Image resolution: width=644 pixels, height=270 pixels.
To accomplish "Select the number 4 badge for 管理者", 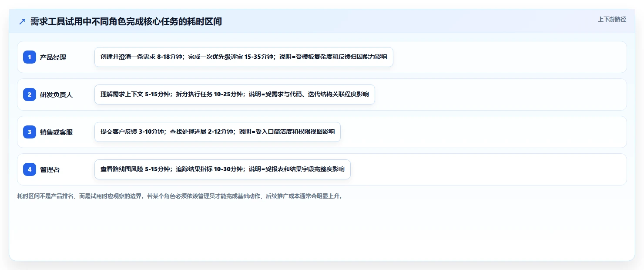I will 30,169.
